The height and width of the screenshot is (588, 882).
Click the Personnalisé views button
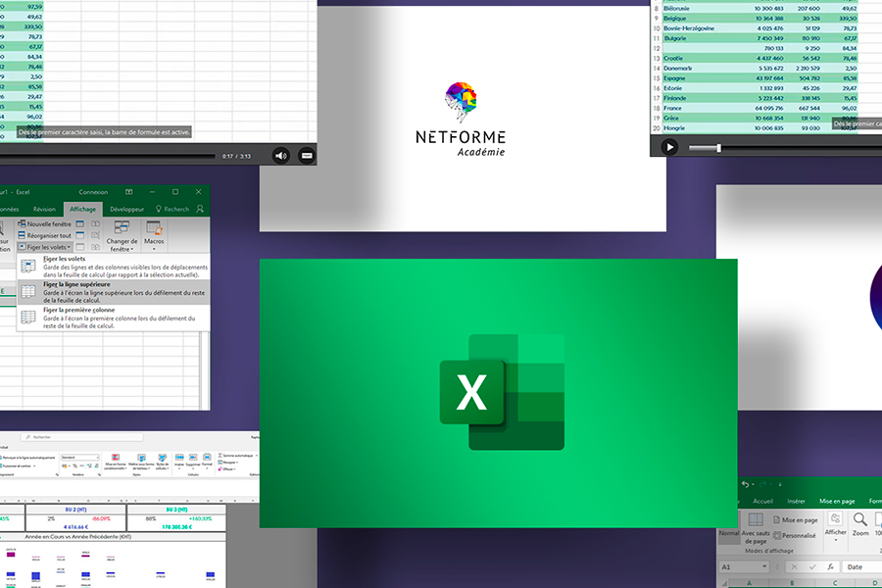(x=795, y=536)
